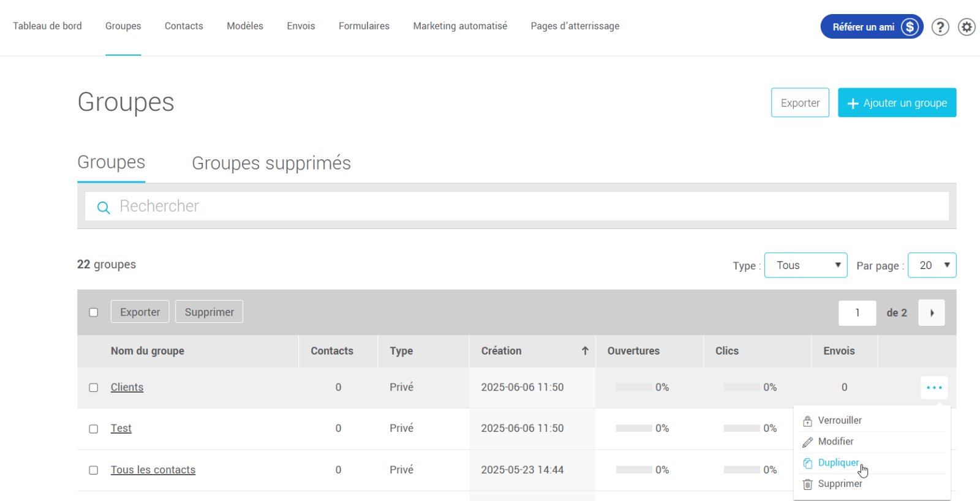Screen dimensions: 980x501
Task: Click the Ouvertures progress bar for Clients
Action: click(x=634, y=388)
